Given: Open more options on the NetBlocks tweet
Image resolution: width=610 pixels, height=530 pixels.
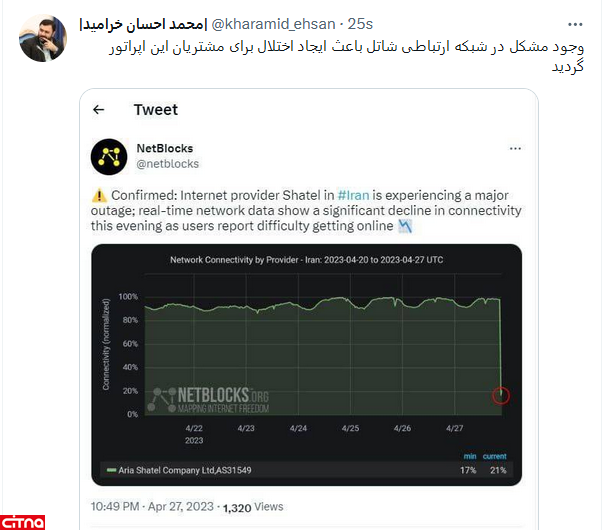Looking at the screenshot, I should (515, 149).
